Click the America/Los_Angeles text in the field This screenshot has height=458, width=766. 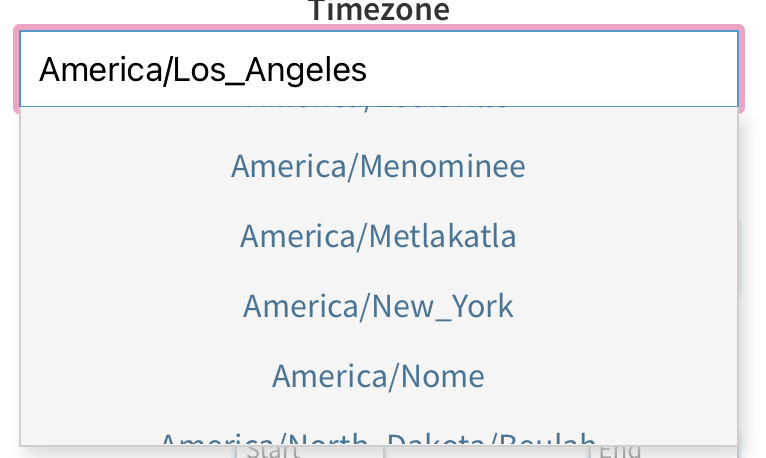(203, 69)
